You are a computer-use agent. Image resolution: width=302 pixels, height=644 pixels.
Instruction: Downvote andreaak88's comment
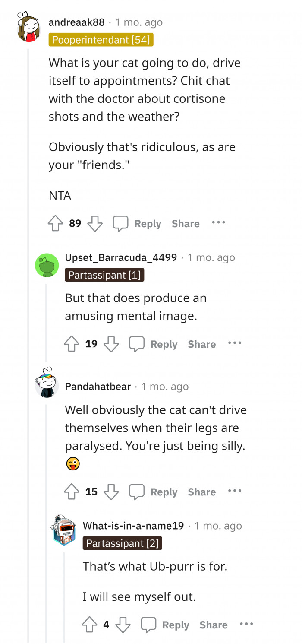(x=95, y=223)
